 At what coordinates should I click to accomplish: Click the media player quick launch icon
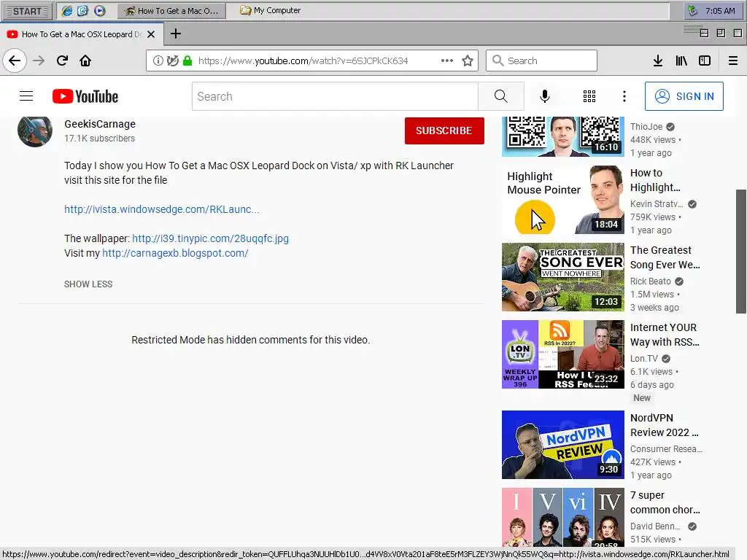pyautogui.click(x=99, y=10)
